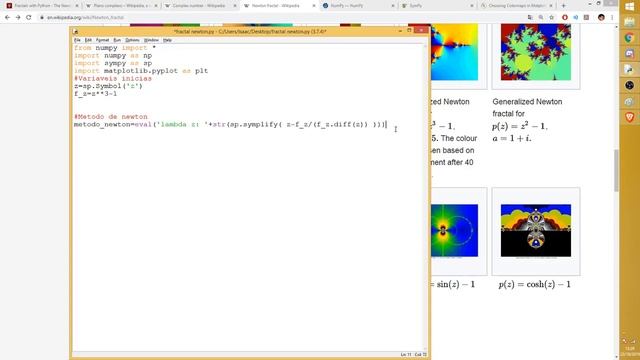Viewport: 640px width, 360px height.
Task: Switch to the Fractals with Python browser tab
Action: tap(41, 6)
